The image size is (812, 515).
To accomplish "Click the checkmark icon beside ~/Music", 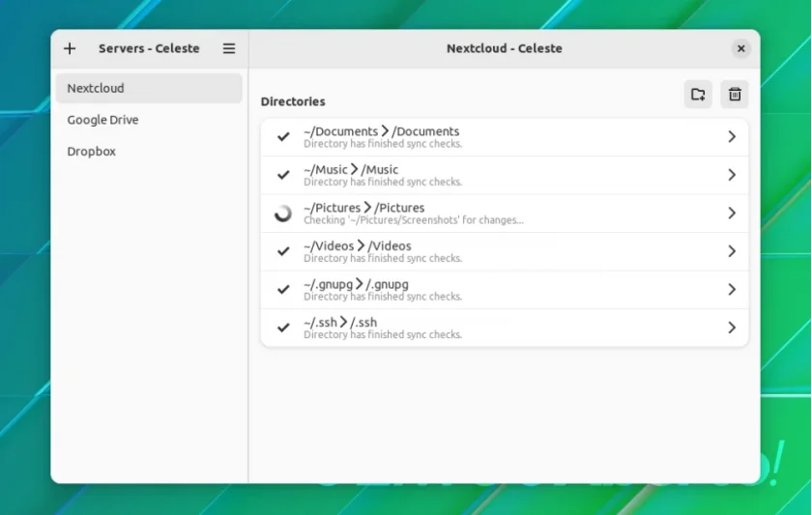I will coord(282,175).
